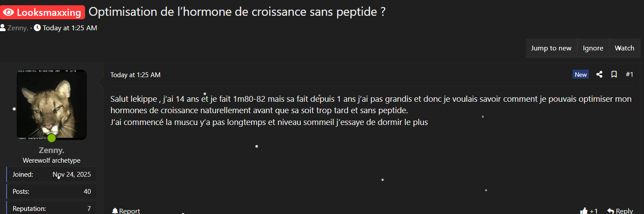Toggle Watch for this thread

pos(624,48)
